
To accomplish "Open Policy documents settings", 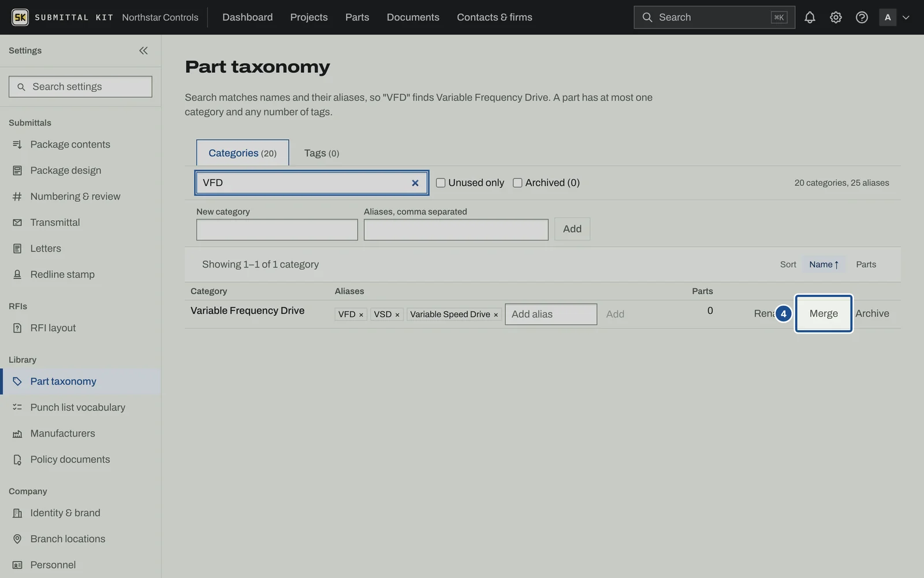I will pyautogui.click(x=80, y=460).
